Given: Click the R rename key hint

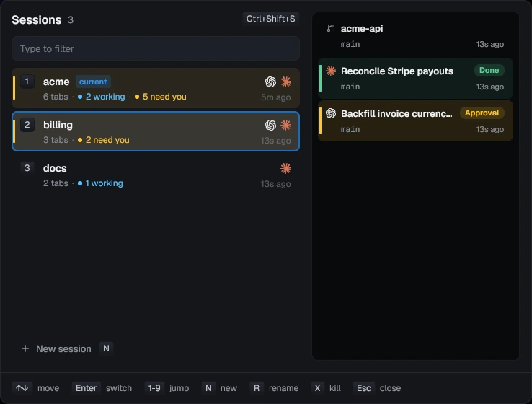Looking at the screenshot, I should (x=257, y=387).
